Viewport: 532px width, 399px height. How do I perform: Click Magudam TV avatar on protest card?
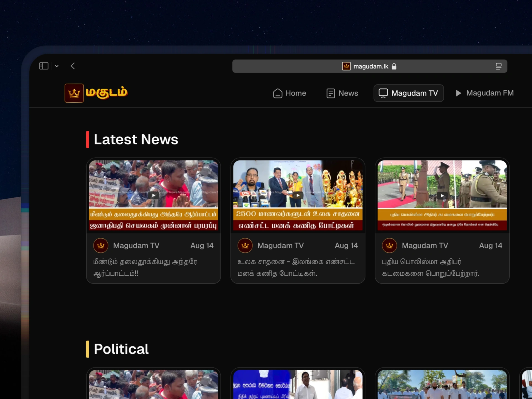click(101, 245)
